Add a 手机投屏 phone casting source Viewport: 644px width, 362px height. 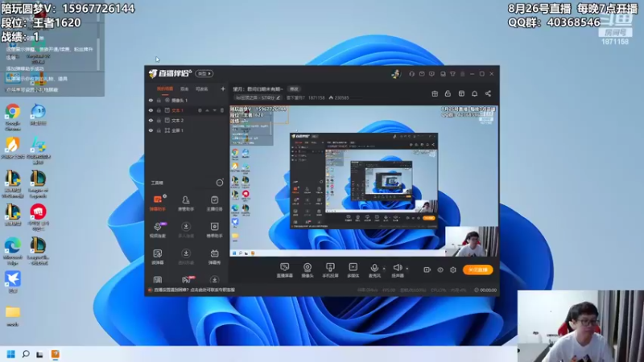pyautogui.click(x=330, y=270)
